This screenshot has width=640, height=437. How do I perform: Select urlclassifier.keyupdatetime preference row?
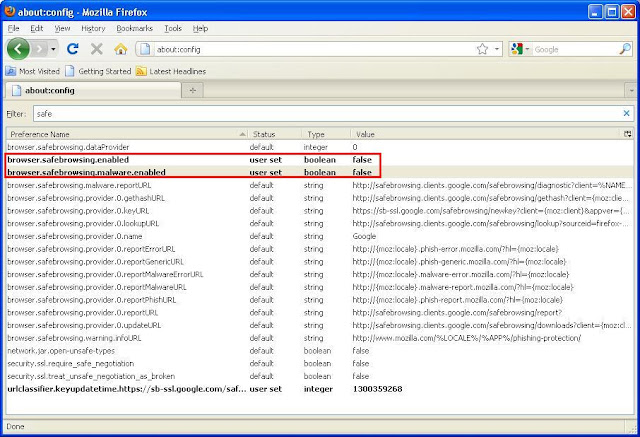320,389
